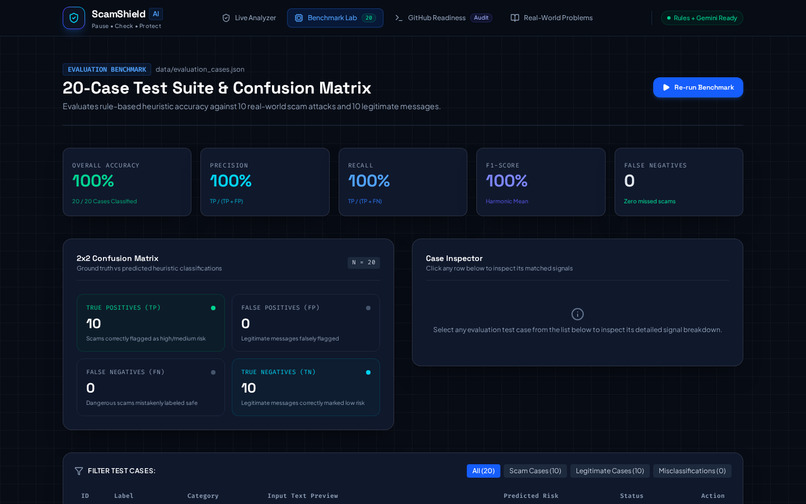Click the True Positives (TP) matrix cell

click(x=151, y=323)
